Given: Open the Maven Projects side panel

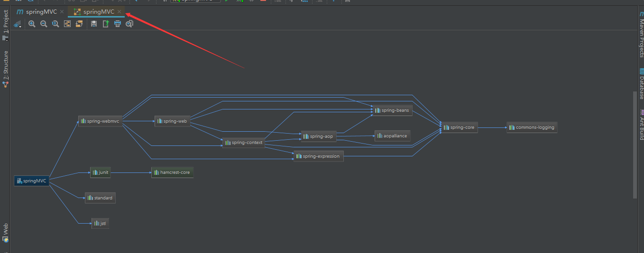Looking at the screenshot, I should [x=641, y=36].
